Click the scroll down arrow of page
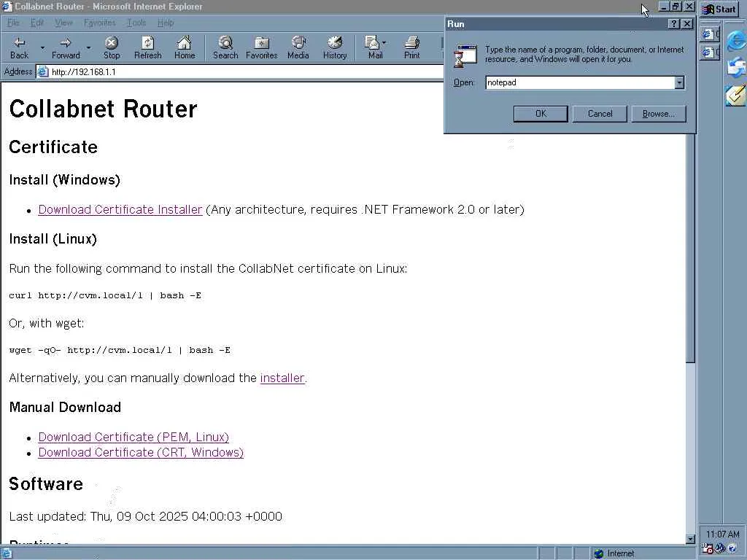This screenshot has width=747, height=560. [x=690, y=539]
